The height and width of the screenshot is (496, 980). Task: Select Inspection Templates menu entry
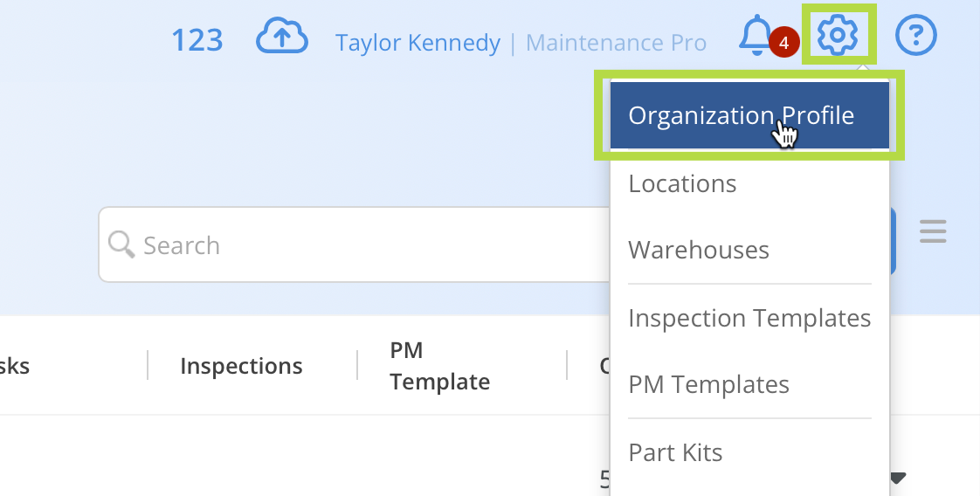(x=749, y=318)
